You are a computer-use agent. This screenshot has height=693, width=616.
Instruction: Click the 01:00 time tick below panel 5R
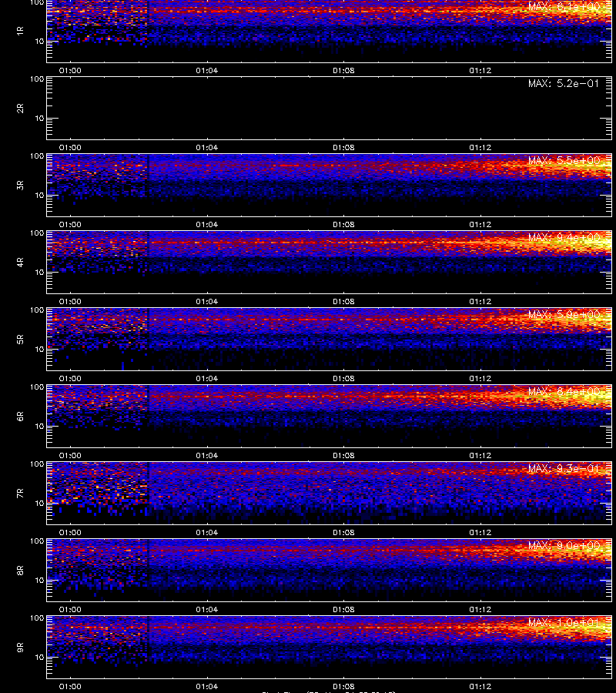70,379
